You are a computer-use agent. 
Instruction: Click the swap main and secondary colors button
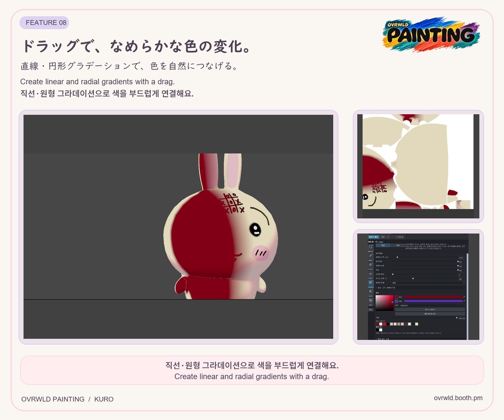click(x=430, y=310)
